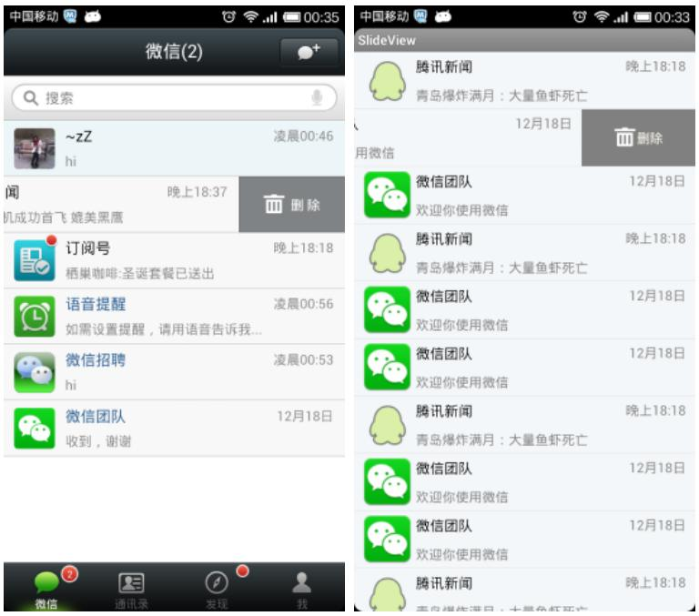Tap the first 微信团队 icon in SlideView

(x=387, y=195)
